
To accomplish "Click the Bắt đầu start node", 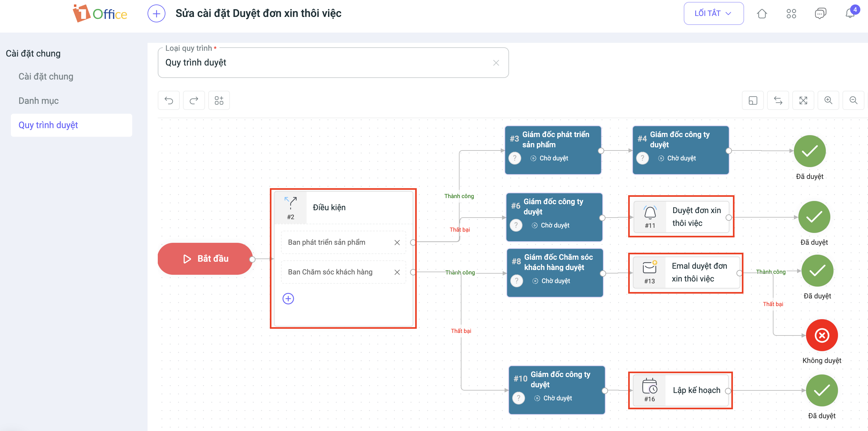I will click(205, 258).
